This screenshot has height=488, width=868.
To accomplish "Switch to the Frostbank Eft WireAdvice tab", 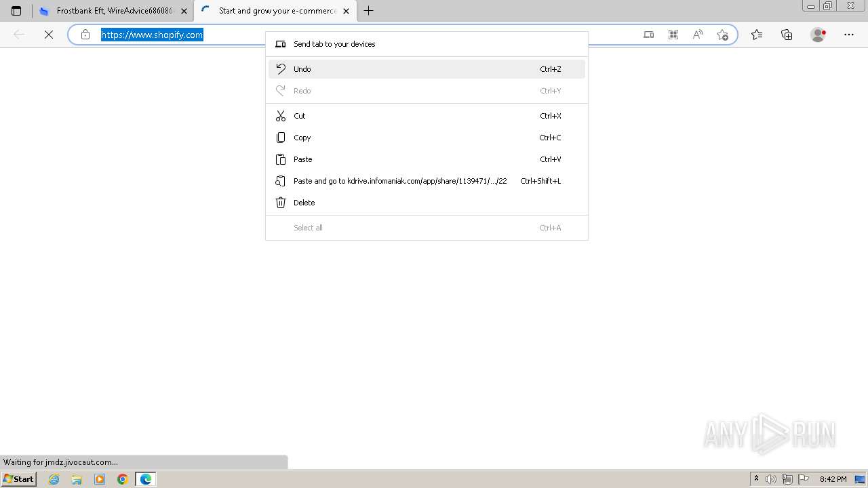I will (113, 11).
